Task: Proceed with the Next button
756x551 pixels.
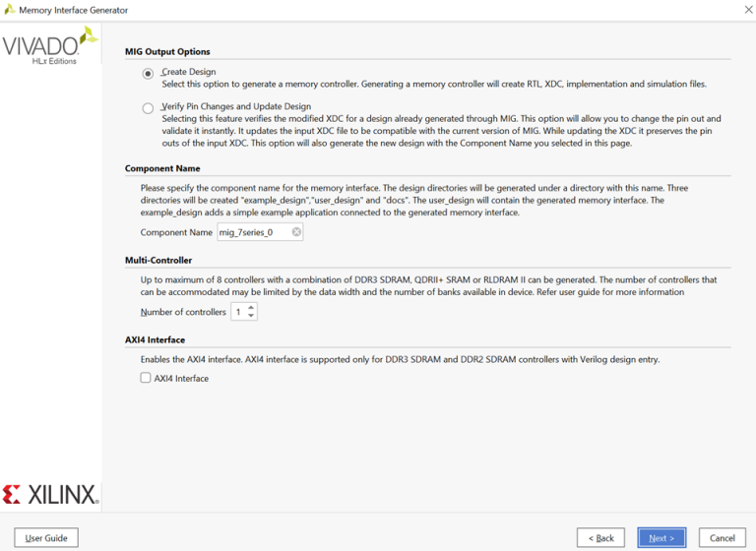Action: coord(661,538)
